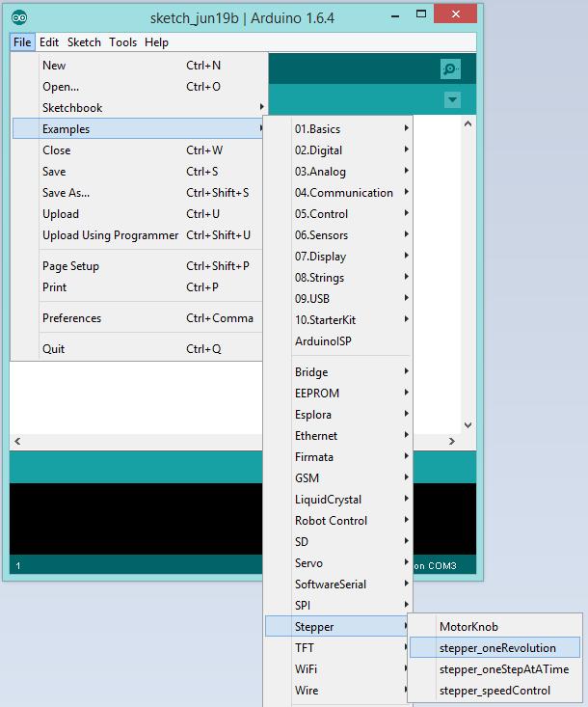Open stepper_oneRevolution example
Image resolution: width=588 pixels, height=707 pixels.
coord(494,647)
